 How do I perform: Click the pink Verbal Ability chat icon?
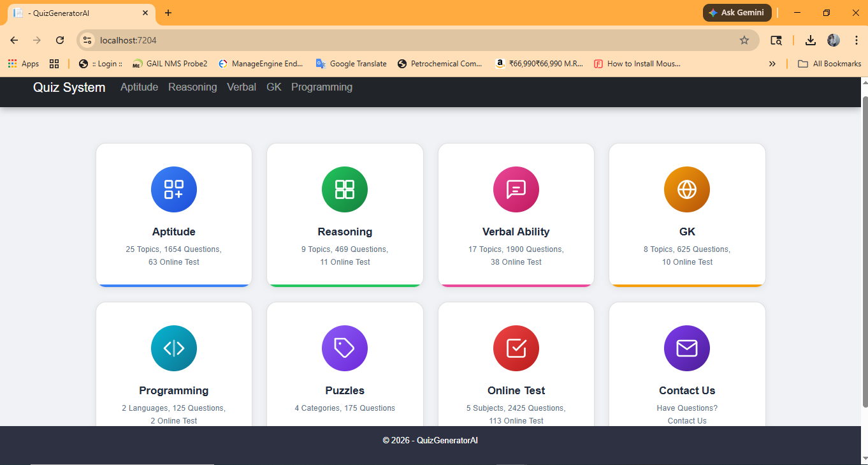coord(516,189)
